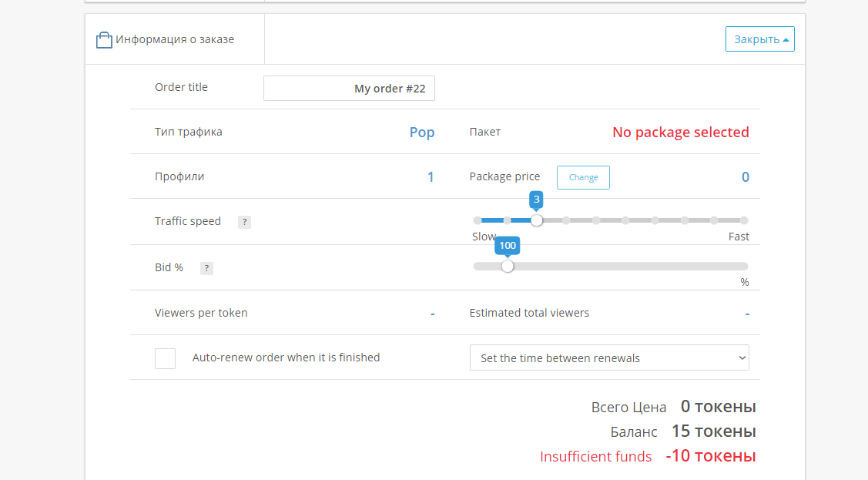Viewport: 868px width, 480px height.
Task: Set Traffic speed to the slowest dot
Action: coord(478,220)
